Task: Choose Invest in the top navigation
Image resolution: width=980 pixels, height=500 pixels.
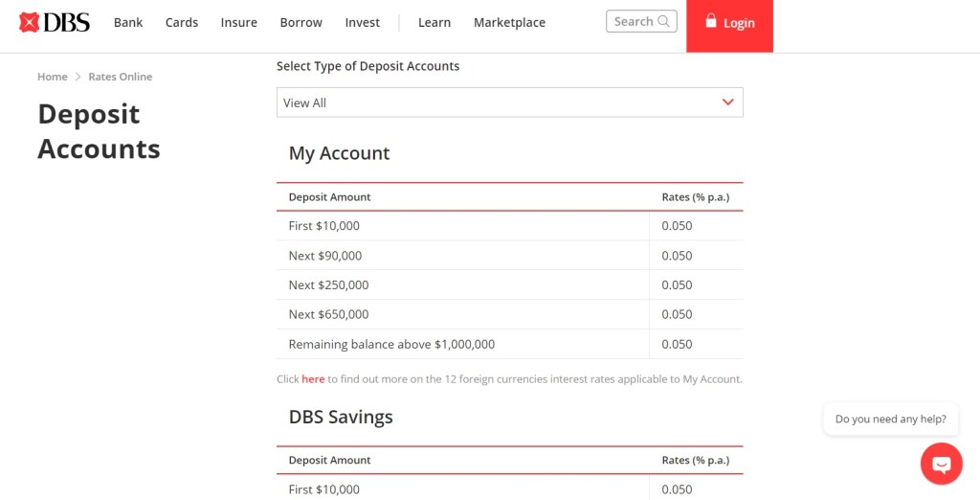Action: 362,22
